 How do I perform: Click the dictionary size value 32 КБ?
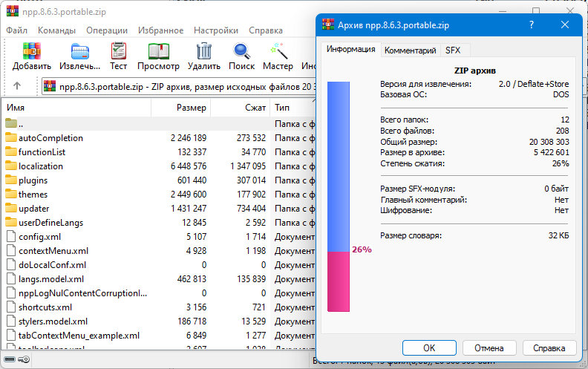(x=559, y=235)
